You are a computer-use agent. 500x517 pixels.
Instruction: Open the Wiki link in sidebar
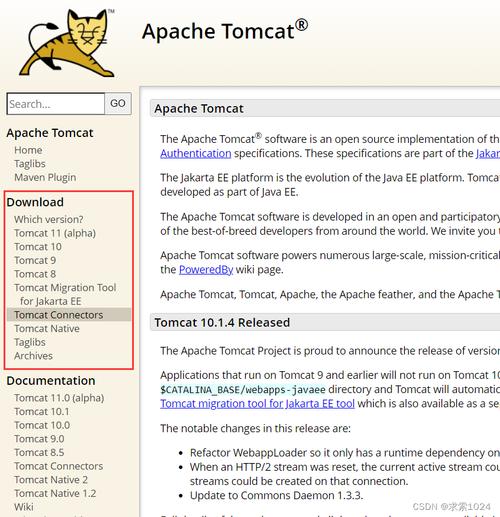point(24,507)
